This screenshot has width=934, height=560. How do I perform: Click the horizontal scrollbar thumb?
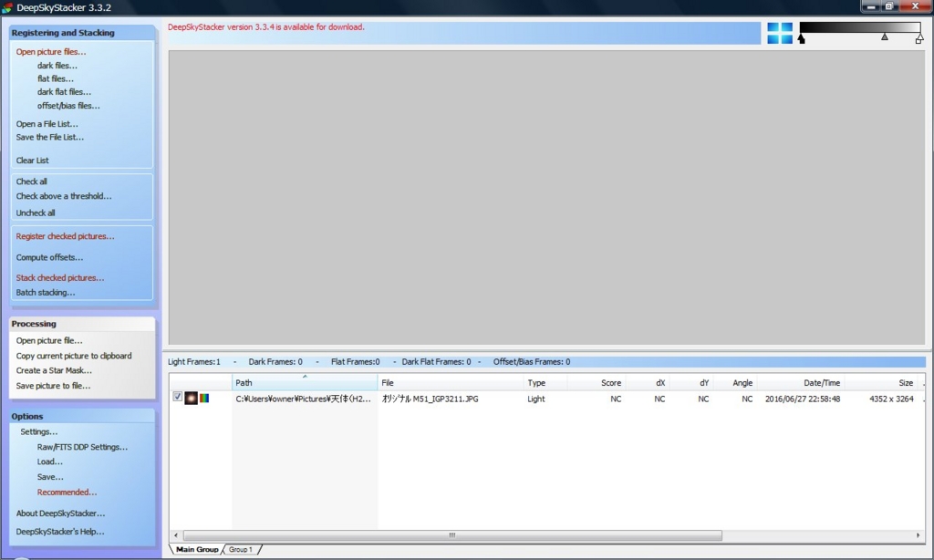[452, 535]
